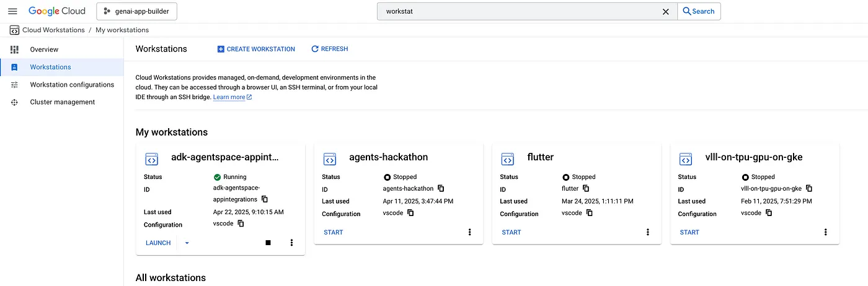Click the Apr 11, 2025, 3:47:44 PM timestamp
Viewport: 868px width, 286px height.
click(x=418, y=201)
